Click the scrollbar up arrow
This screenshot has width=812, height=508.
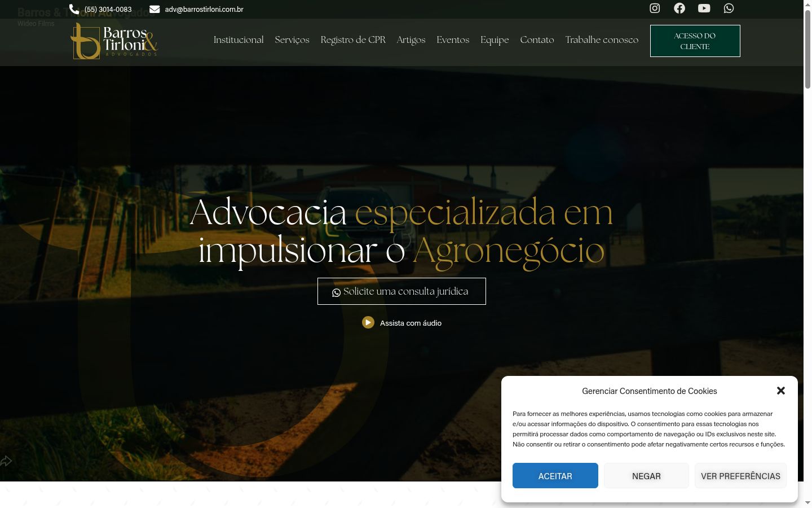tap(807, 4)
